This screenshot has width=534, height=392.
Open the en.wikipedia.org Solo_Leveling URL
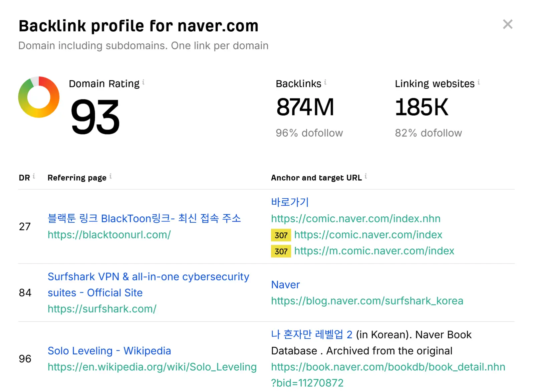coord(152,367)
